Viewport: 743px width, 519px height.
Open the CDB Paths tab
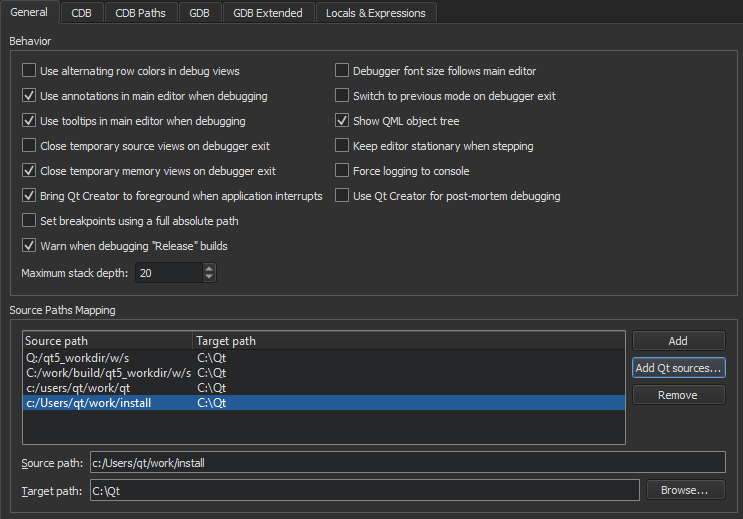click(140, 13)
